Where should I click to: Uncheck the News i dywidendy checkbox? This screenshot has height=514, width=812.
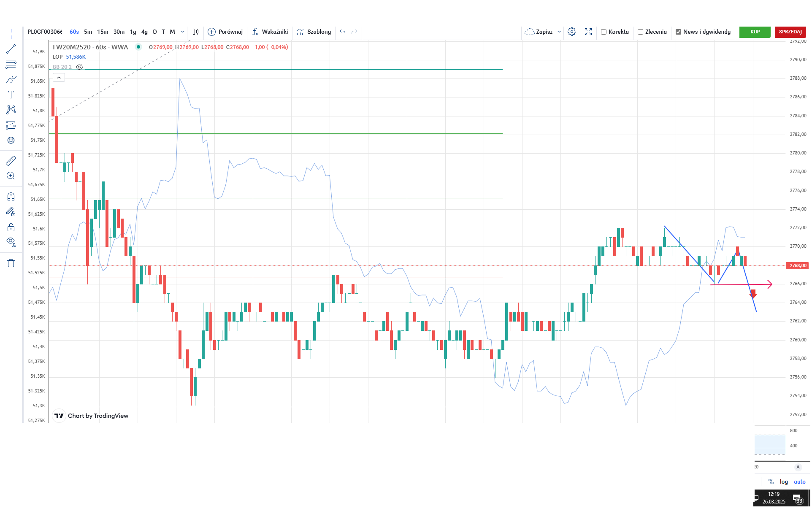pyautogui.click(x=679, y=32)
